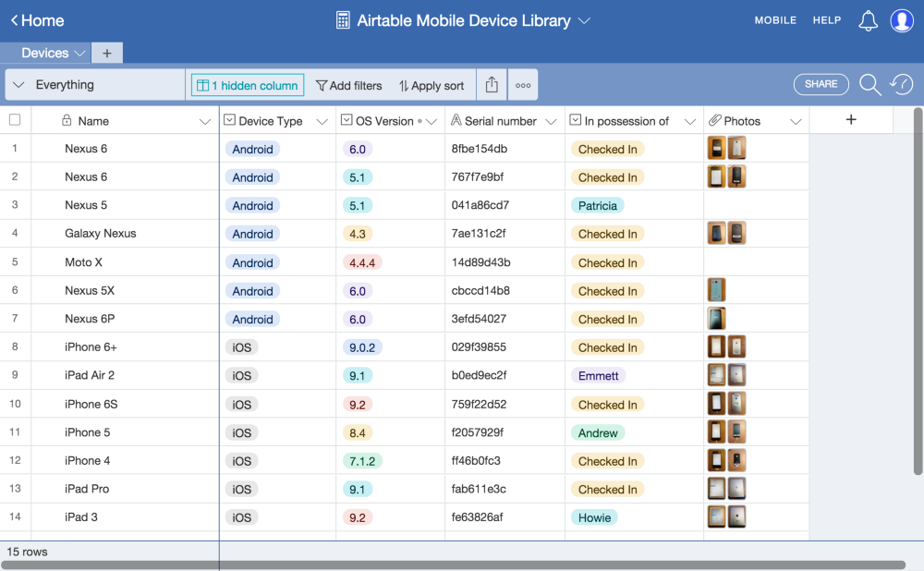Open the MOBILE menu item
924x571 pixels.
point(775,20)
